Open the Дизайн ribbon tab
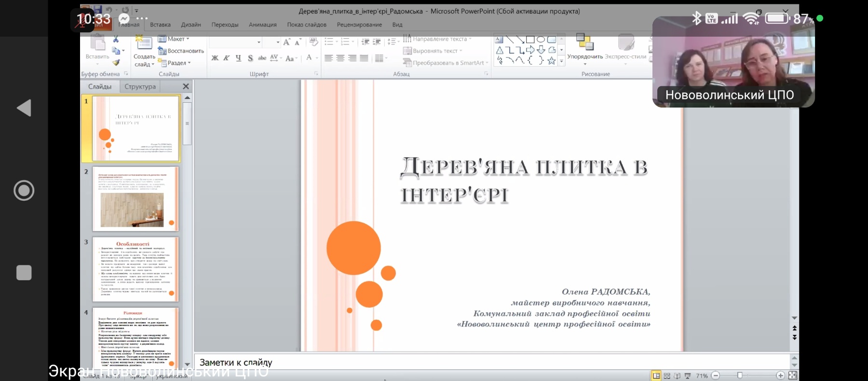 pos(191,25)
